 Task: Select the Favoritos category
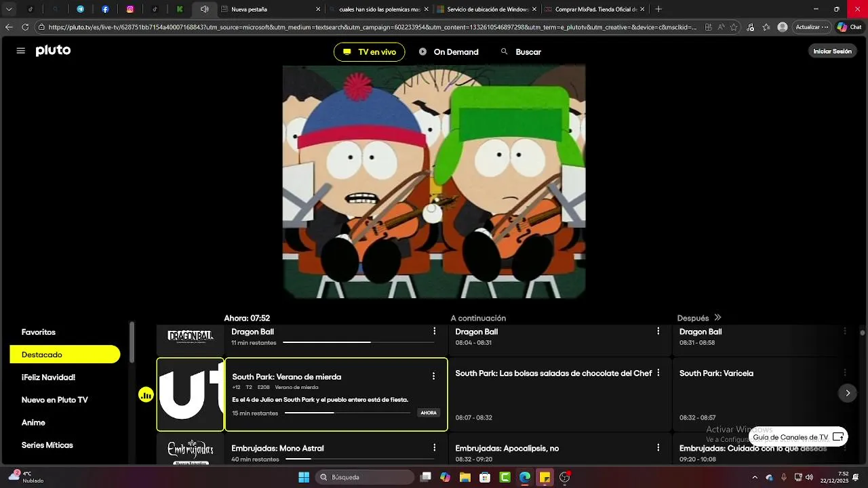coord(39,332)
